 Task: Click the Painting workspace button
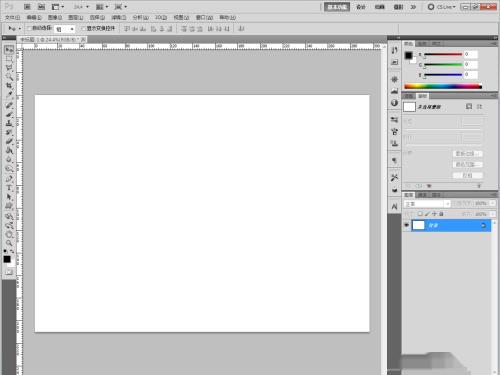click(x=379, y=7)
